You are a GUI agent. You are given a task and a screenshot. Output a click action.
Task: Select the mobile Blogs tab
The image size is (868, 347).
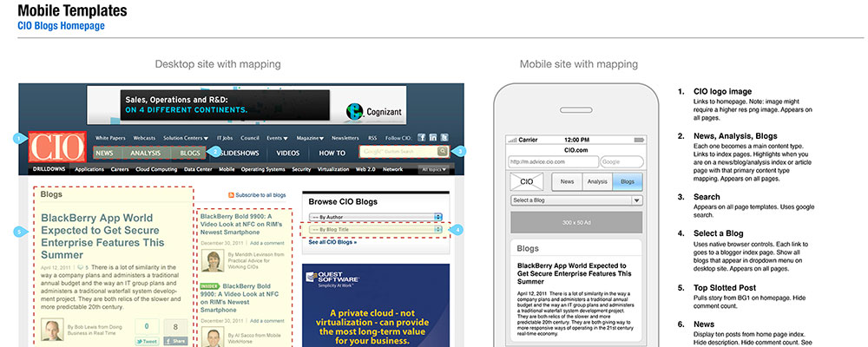(628, 181)
